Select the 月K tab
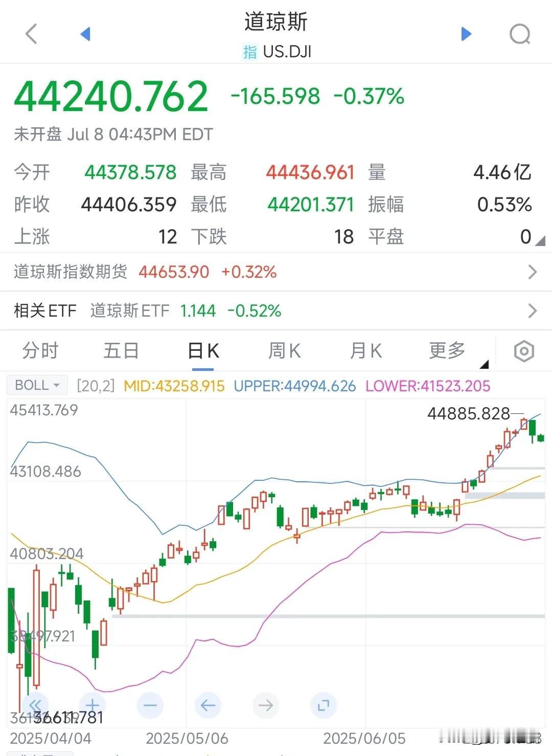 tap(366, 351)
